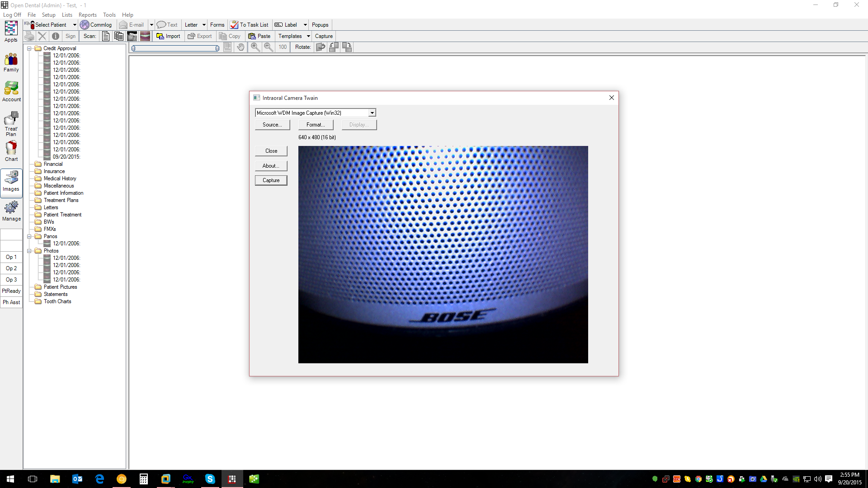Open Templates dropdown arrow

click(308, 36)
